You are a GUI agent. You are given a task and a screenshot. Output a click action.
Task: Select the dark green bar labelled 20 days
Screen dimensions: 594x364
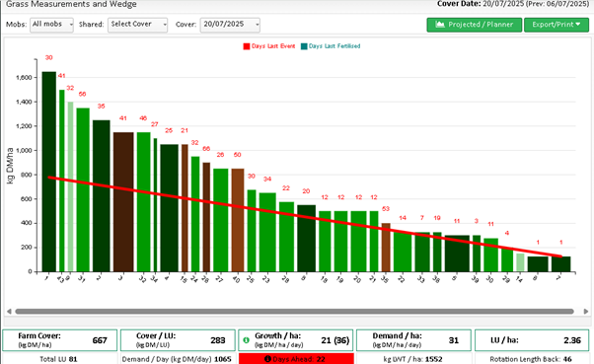pos(307,239)
